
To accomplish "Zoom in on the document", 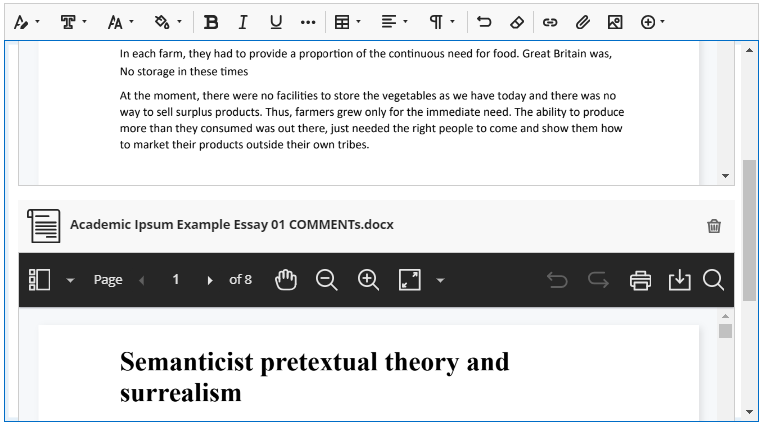I will tap(368, 280).
